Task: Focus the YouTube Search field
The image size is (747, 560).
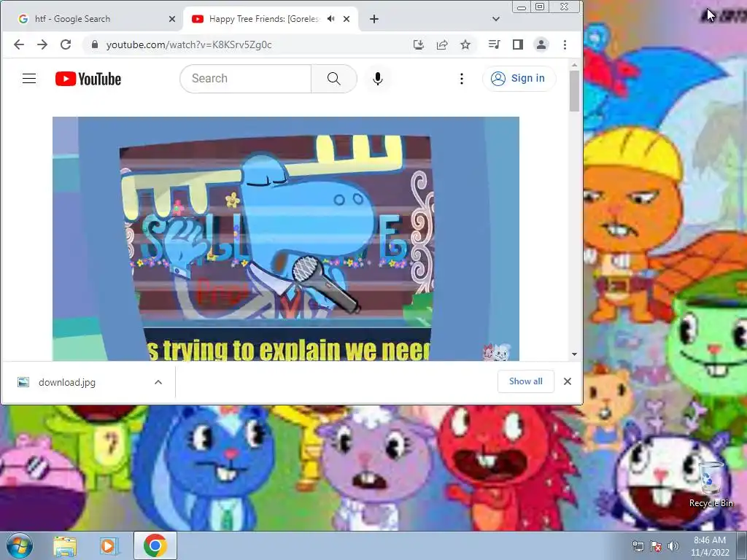Action: [246, 79]
